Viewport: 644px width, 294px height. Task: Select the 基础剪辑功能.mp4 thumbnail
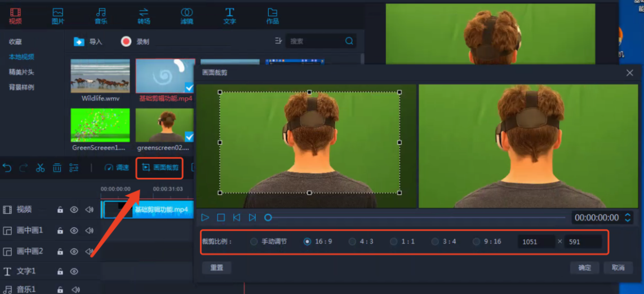click(x=165, y=76)
